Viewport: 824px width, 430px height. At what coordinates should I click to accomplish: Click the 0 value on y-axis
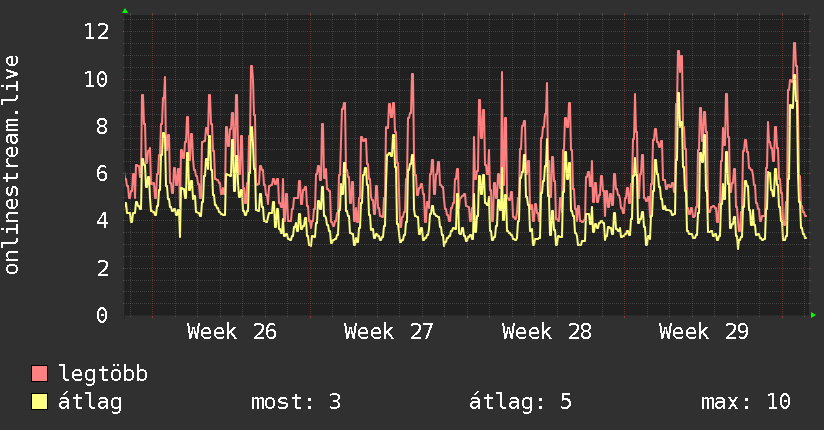[102, 315]
